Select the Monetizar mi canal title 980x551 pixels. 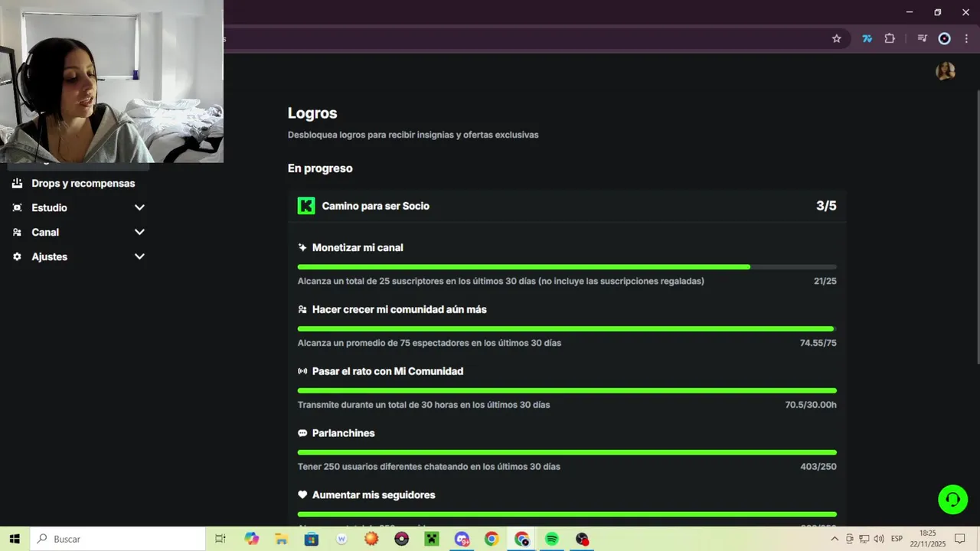(358, 248)
